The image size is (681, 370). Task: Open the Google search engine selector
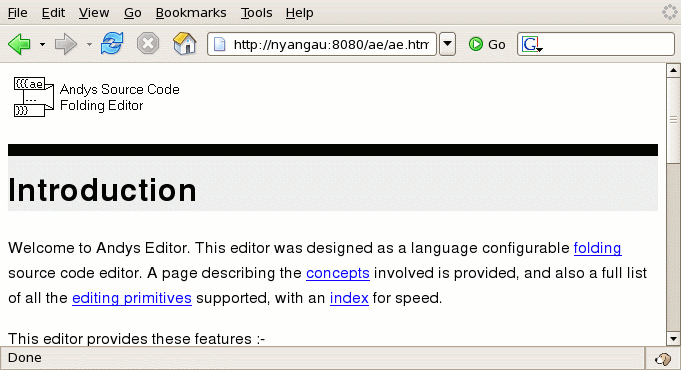click(532, 44)
